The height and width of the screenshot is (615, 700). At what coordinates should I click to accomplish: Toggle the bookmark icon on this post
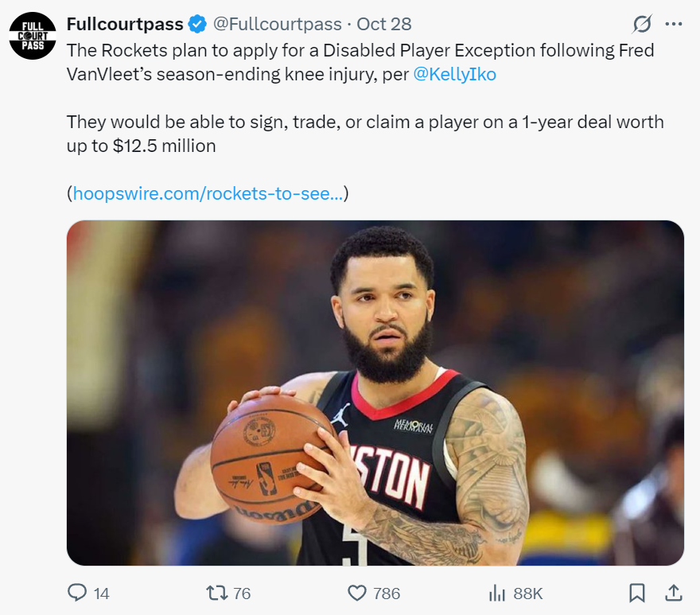pyautogui.click(x=637, y=593)
